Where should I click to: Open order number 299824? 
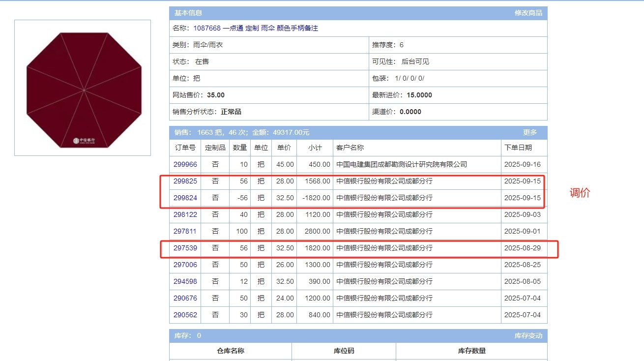[185, 198]
